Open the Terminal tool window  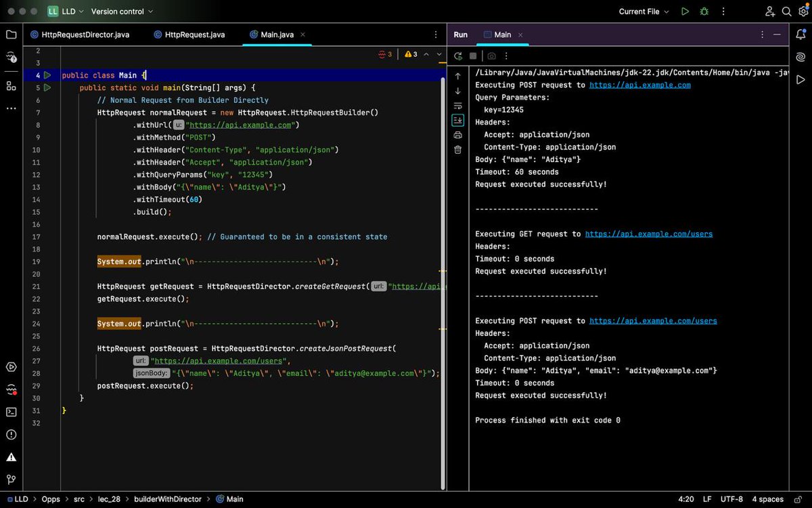point(11,412)
